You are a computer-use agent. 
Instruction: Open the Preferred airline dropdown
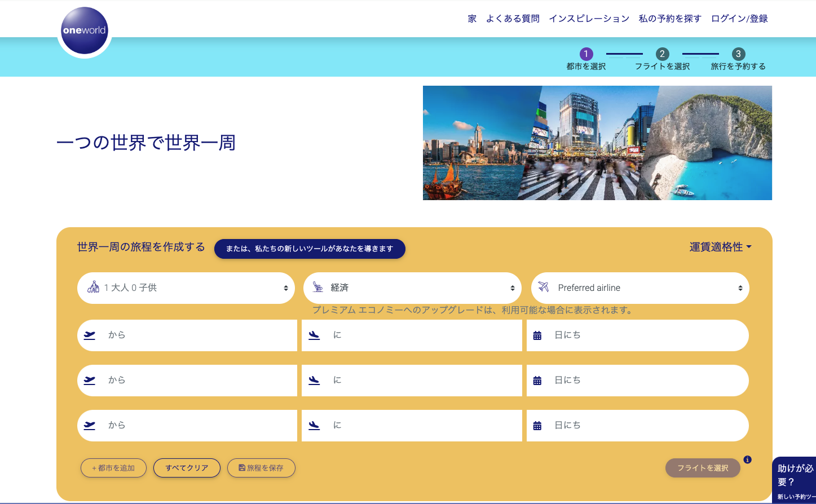(x=640, y=288)
